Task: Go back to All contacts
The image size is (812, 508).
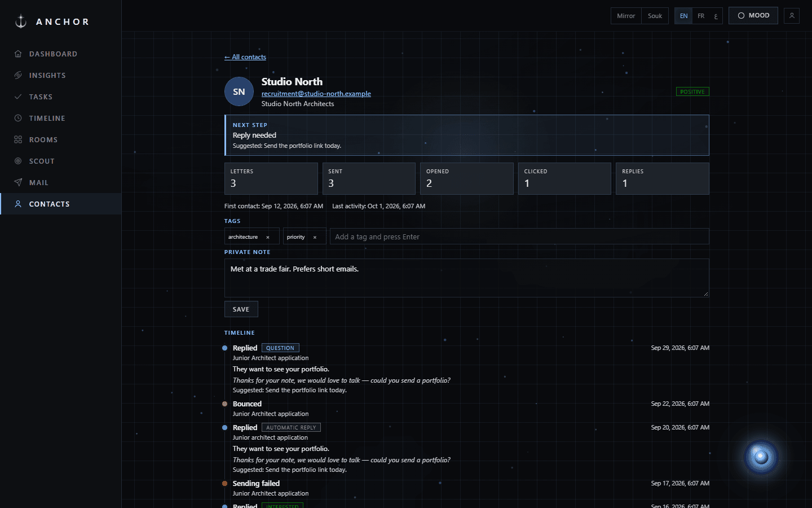Action: coord(245,57)
